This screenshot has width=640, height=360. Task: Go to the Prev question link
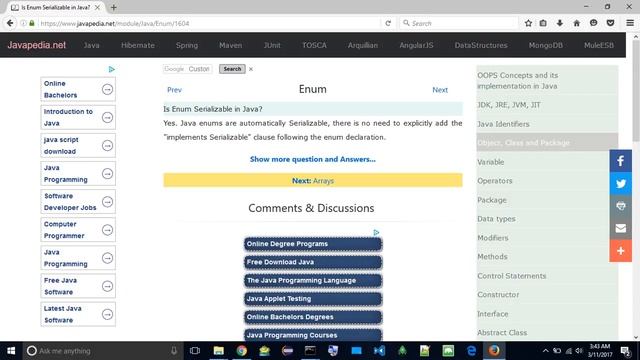(174, 90)
